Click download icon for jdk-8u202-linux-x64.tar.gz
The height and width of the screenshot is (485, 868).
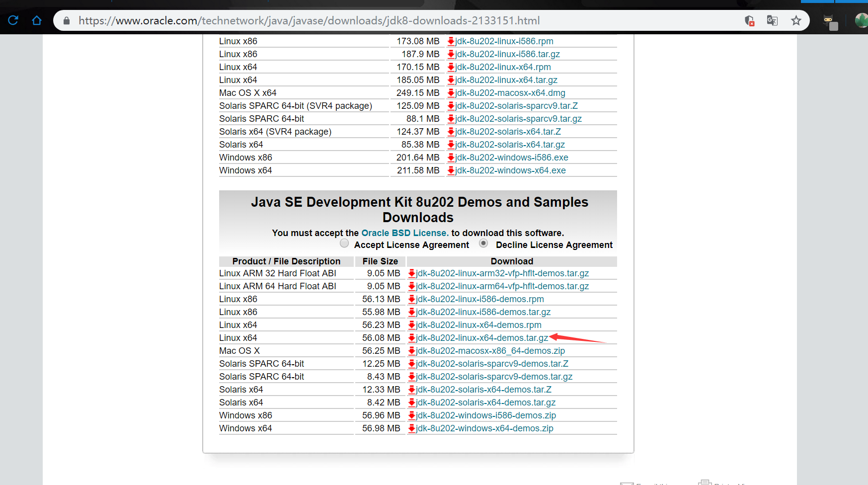tap(451, 80)
